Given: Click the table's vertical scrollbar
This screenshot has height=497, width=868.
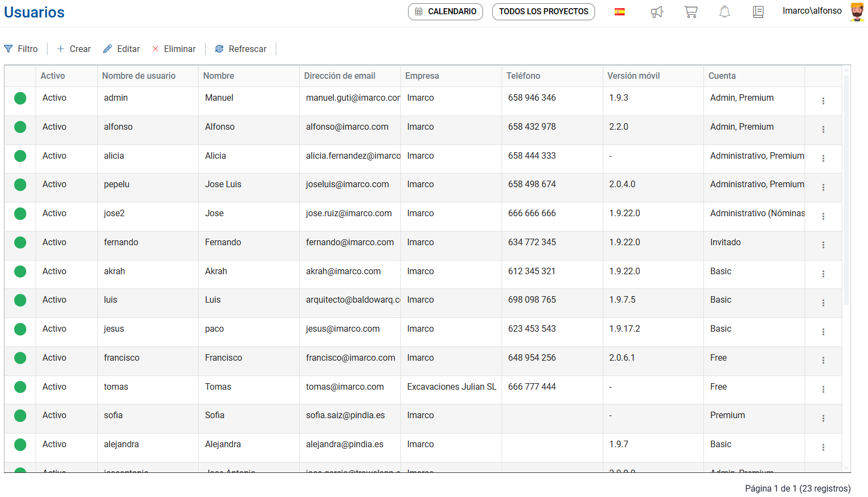Looking at the screenshot, I should [x=846, y=192].
